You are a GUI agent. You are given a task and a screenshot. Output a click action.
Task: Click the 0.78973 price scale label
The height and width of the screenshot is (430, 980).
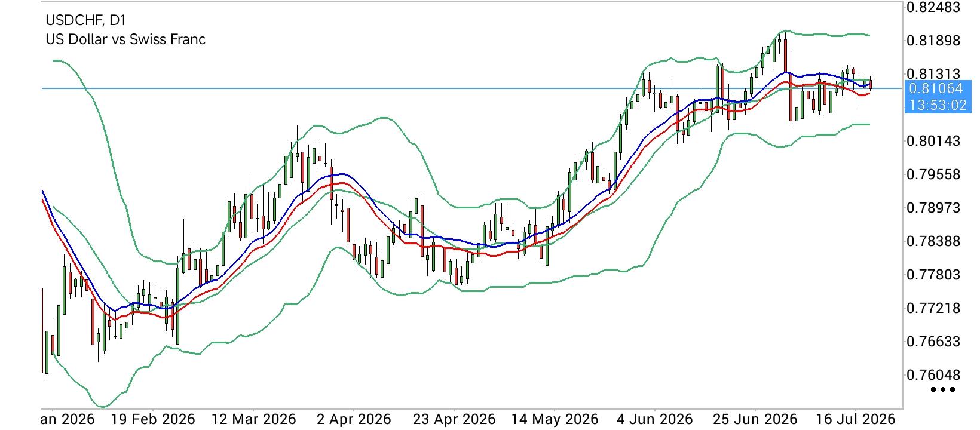click(933, 208)
